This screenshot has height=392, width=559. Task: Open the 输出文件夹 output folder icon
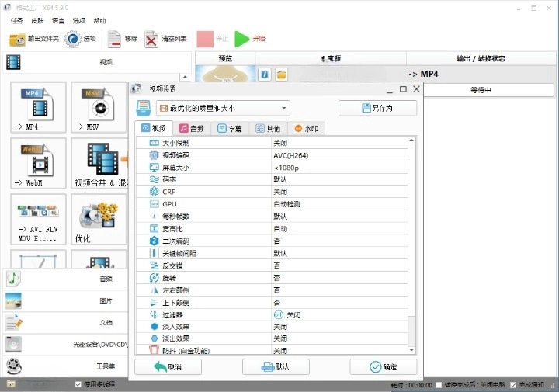(x=17, y=39)
